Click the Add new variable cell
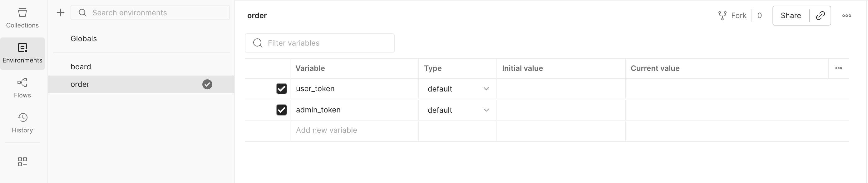Screen dimensions: 868x183 click(354, 131)
